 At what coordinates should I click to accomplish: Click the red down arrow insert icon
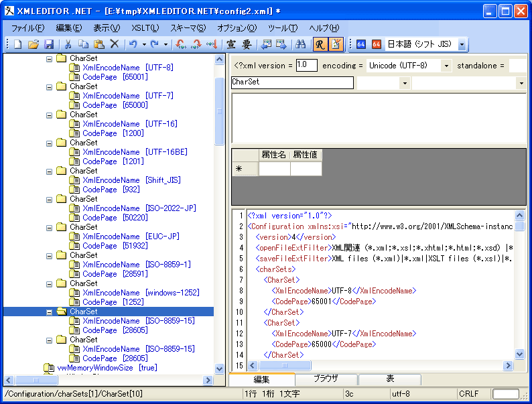(211, 44)
